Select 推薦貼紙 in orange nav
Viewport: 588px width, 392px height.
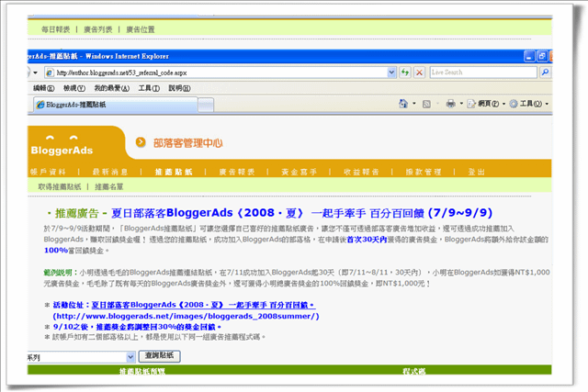point(174,172)
